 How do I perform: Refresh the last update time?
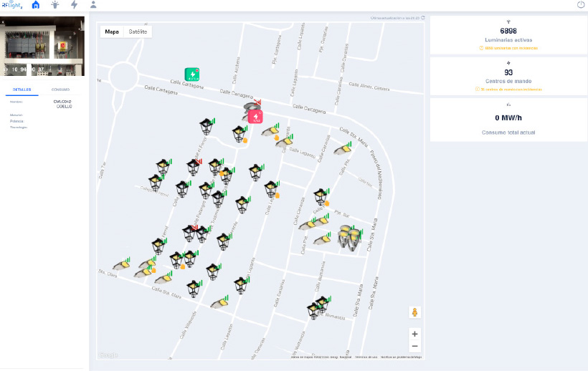click(423, 18)
